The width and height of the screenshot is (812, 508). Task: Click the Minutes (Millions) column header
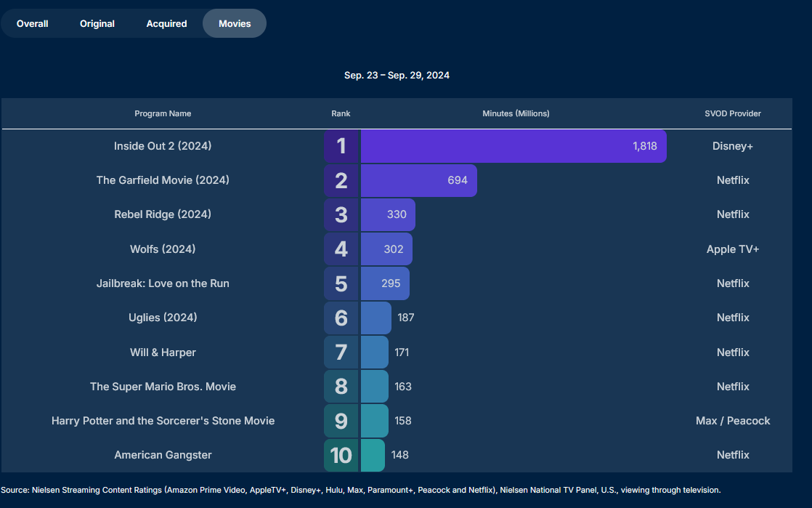pos(516,113)
